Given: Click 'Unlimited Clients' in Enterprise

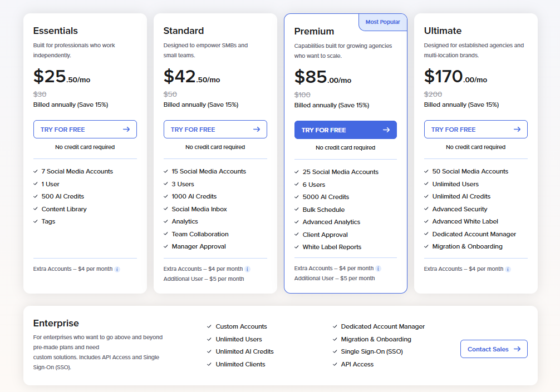Looking at the screenshot, I should tap(240, 365).
